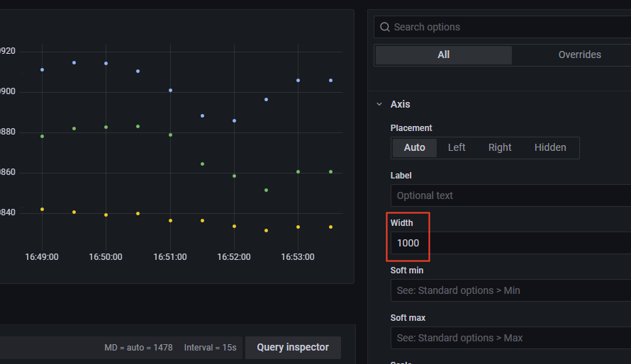Click the 16:51:00 time axis label

coord(170,257)
